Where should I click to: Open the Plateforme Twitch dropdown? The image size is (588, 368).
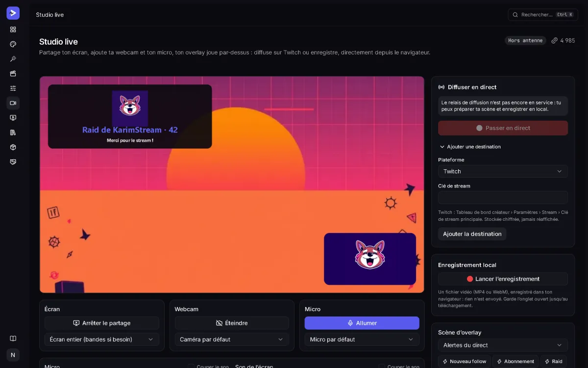503,171
